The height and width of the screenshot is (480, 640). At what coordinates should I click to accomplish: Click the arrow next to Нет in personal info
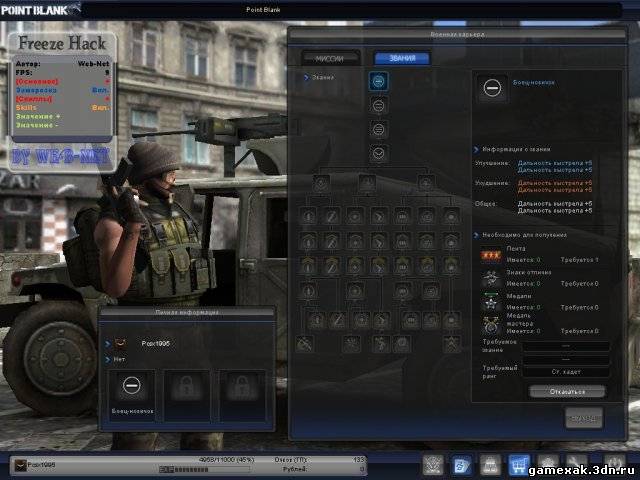(x=108, y=359)
